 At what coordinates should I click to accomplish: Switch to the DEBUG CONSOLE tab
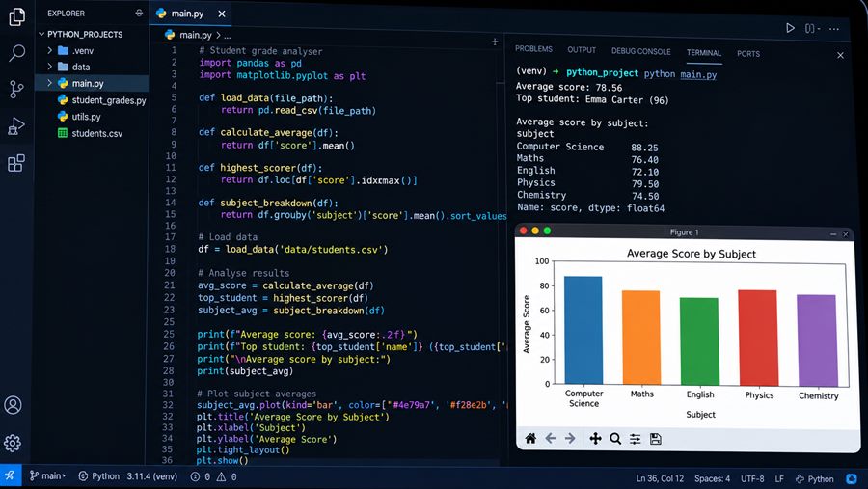click(641, 51)
